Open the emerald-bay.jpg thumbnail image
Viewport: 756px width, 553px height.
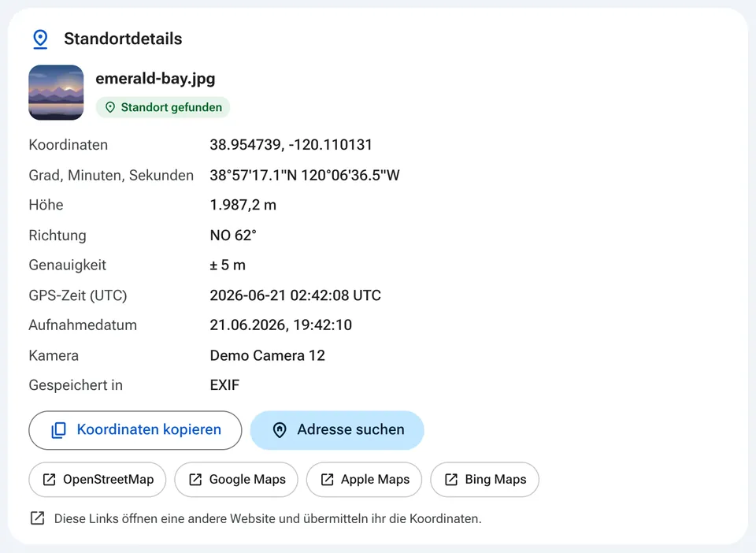pyautogui.click(x=56, y=93)
